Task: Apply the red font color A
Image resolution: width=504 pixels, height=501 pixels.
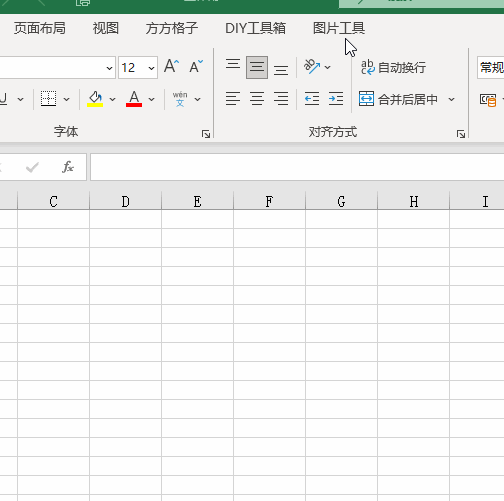Action: tap(134, 99)
